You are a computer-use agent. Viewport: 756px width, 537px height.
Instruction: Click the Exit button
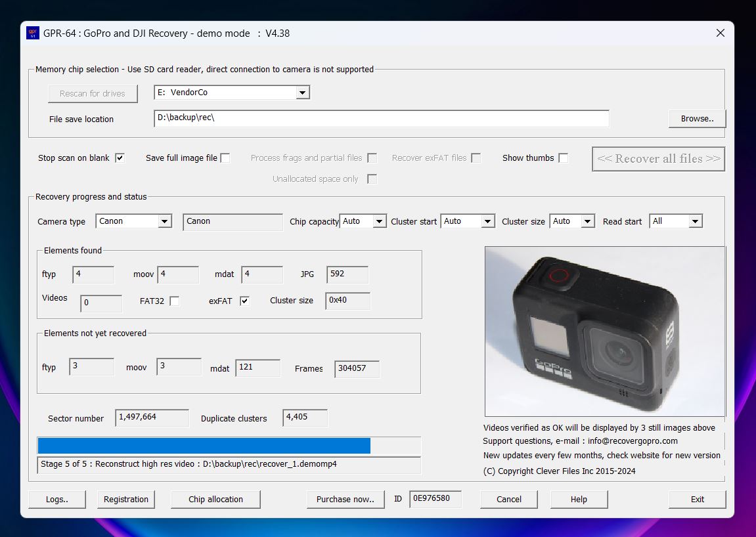pos(697,500)
